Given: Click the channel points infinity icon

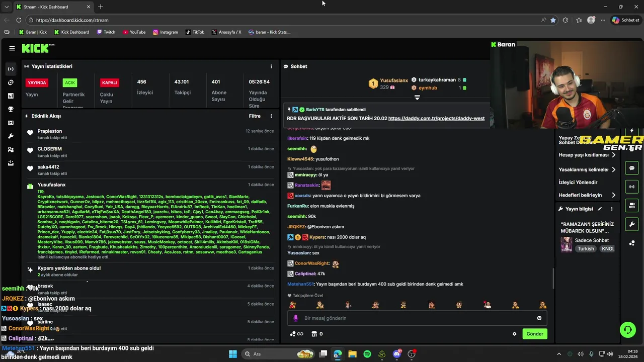Looking at the screenshot, I should pyautogui.click(x=297, y=334).
